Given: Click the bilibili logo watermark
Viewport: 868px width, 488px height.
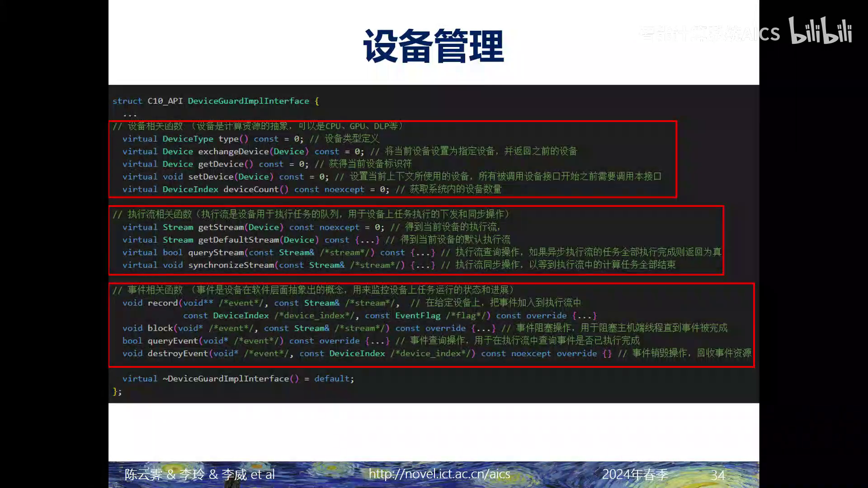Looking at the screenshot, I should (821, 31).
